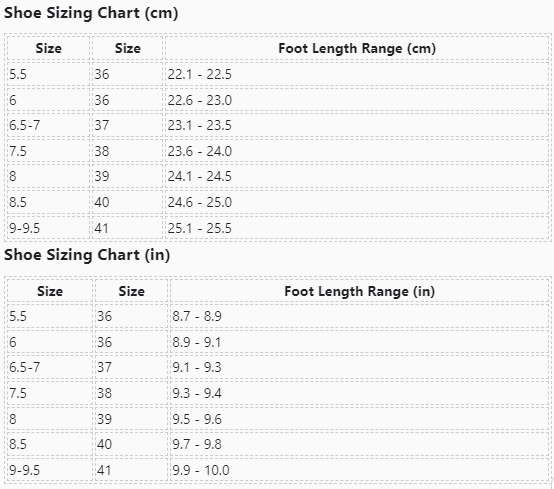Click the 'Shoe Sizing Chart (cm)' heading

(91, 13)
